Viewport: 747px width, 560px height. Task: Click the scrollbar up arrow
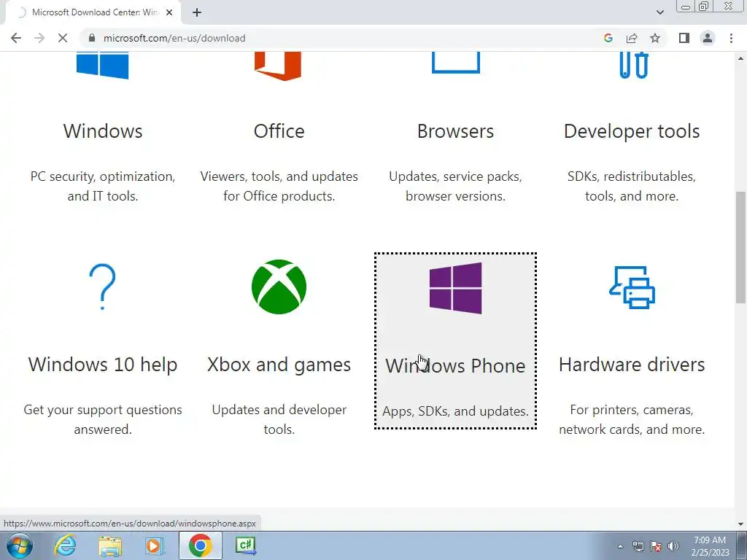[740, 58]
